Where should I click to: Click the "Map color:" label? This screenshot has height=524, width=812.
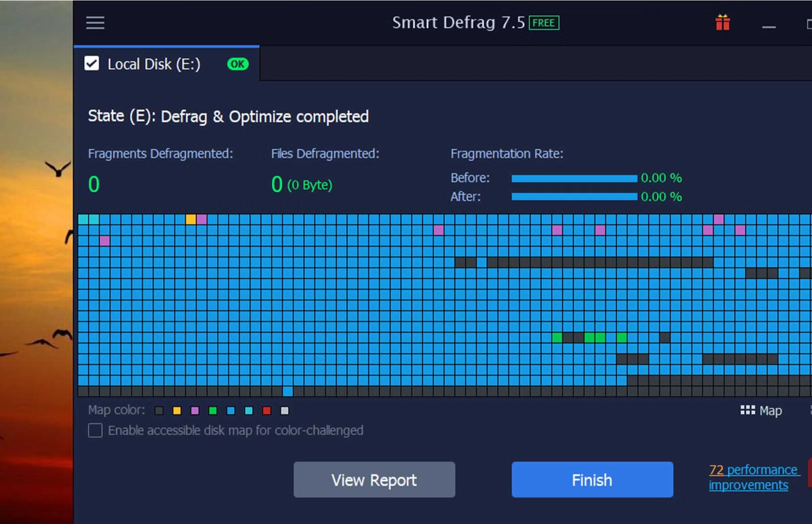[116, 410]
